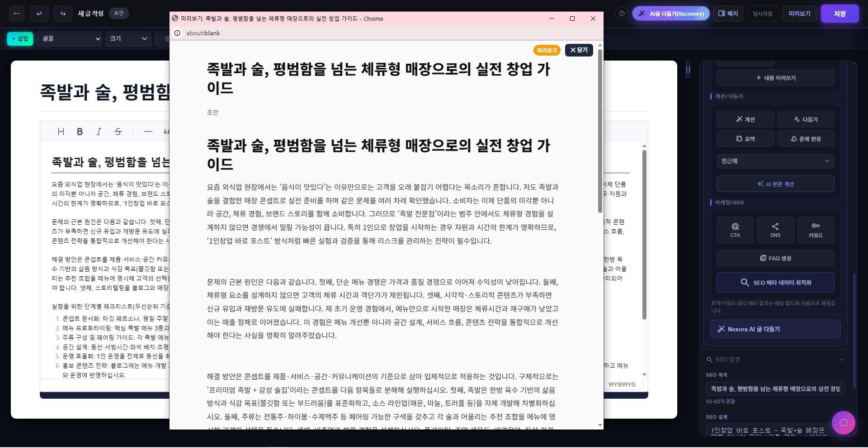Collapse the SEO 설정 section

(840, 360)
